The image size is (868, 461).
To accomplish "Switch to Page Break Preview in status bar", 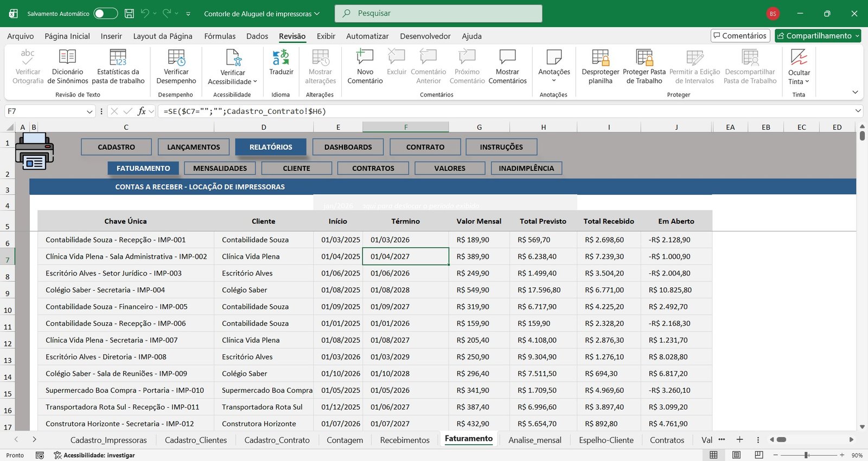I will 759,455.
